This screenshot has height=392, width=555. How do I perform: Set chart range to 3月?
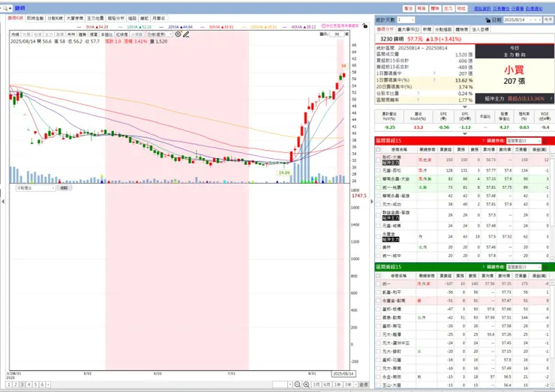[316, 385]
